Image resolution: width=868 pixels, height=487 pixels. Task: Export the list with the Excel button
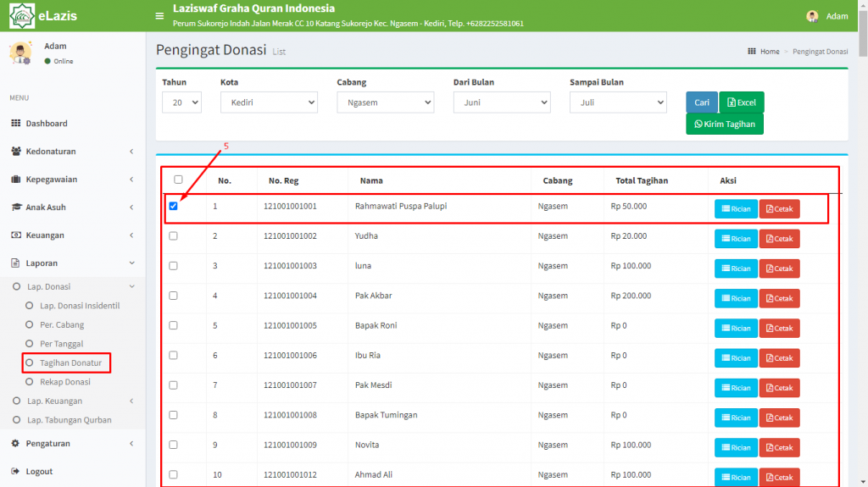pos(742,102)
